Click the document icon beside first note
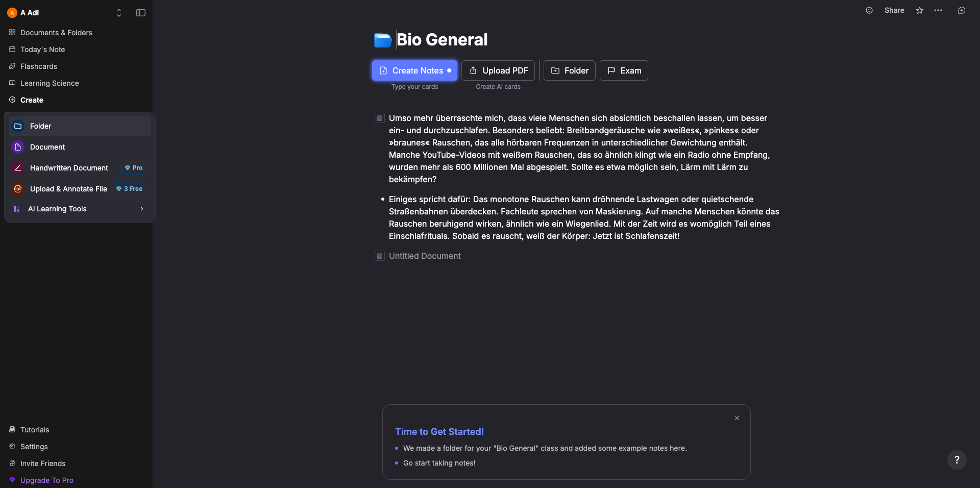Image resolution: width=980 pixels, height=488 pixels. [x=380, y=118]
